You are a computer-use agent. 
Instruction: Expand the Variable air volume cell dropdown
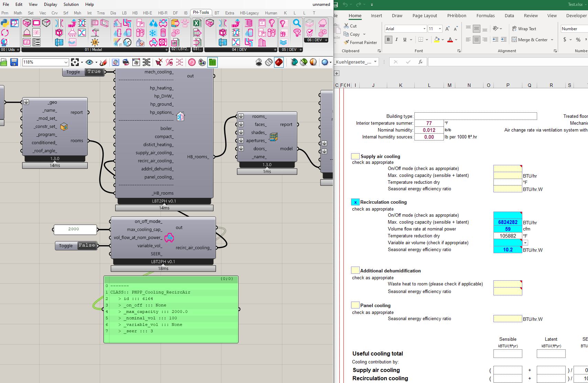click(x=525, y=243)
